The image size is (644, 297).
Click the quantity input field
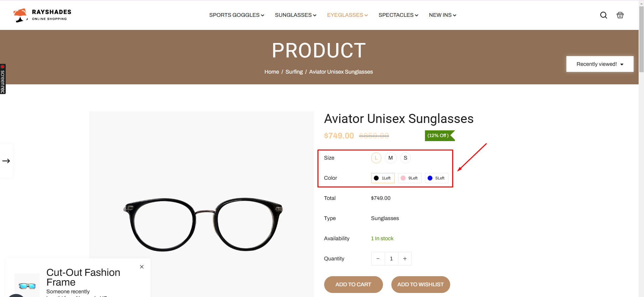coord(391,259)
